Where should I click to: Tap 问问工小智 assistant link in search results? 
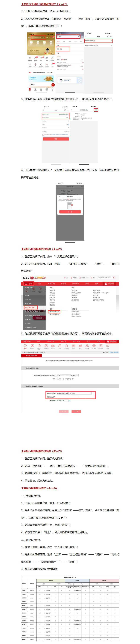pos(67,81)
